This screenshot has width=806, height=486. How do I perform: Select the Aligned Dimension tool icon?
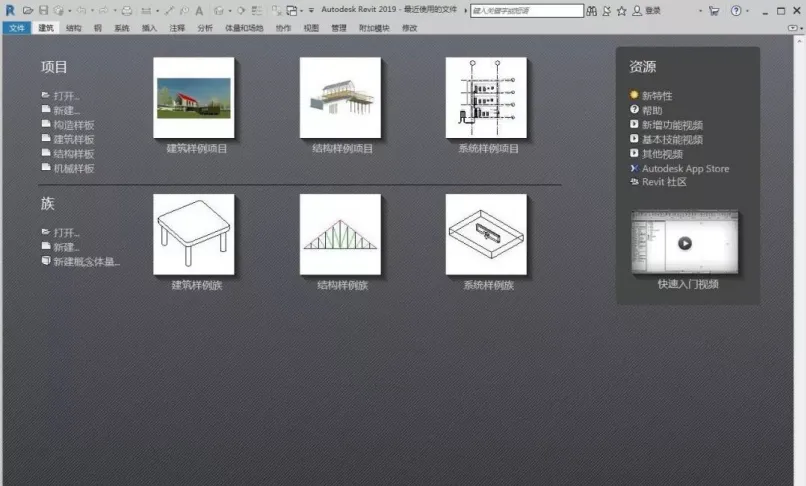tap(169, 10)
